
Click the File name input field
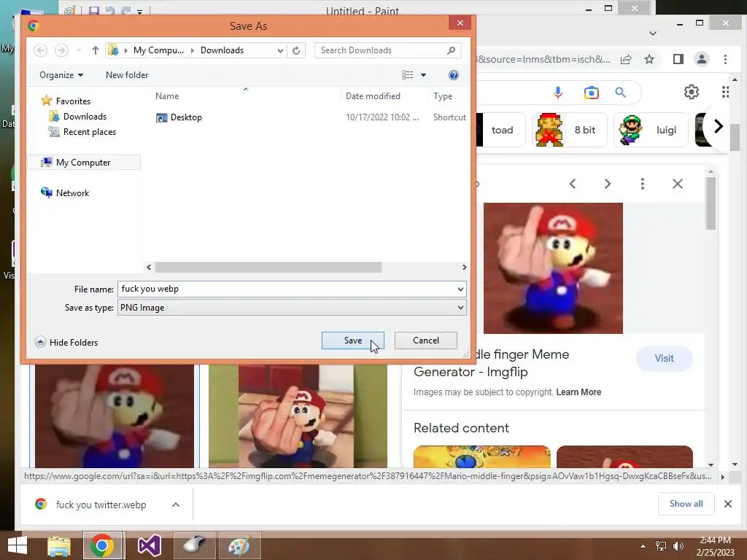point(286,289)
